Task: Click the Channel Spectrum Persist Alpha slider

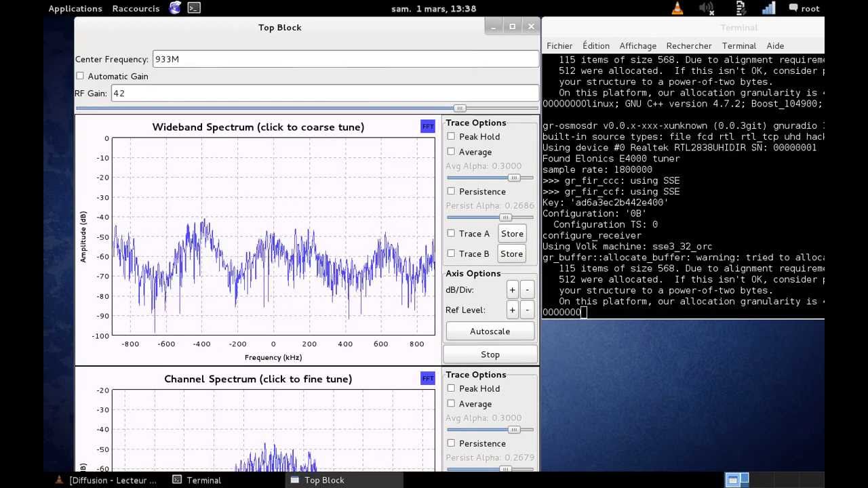Action: (x=490, y=469)
